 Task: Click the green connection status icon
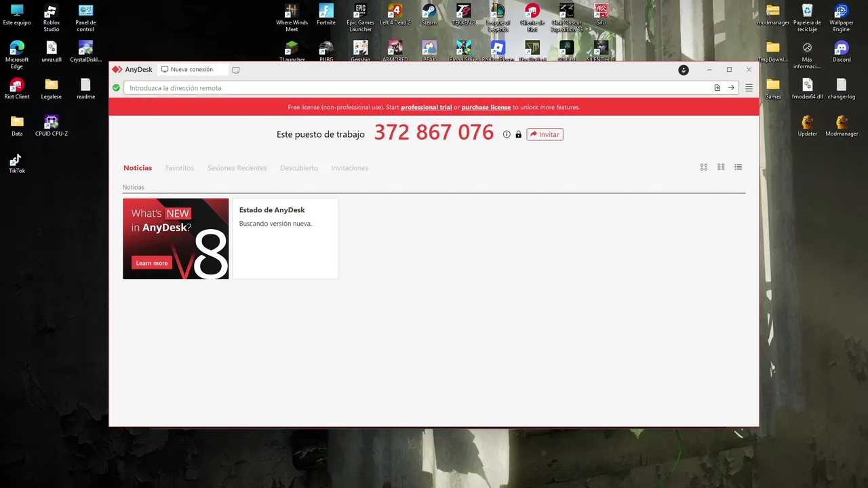click(116, 87)
